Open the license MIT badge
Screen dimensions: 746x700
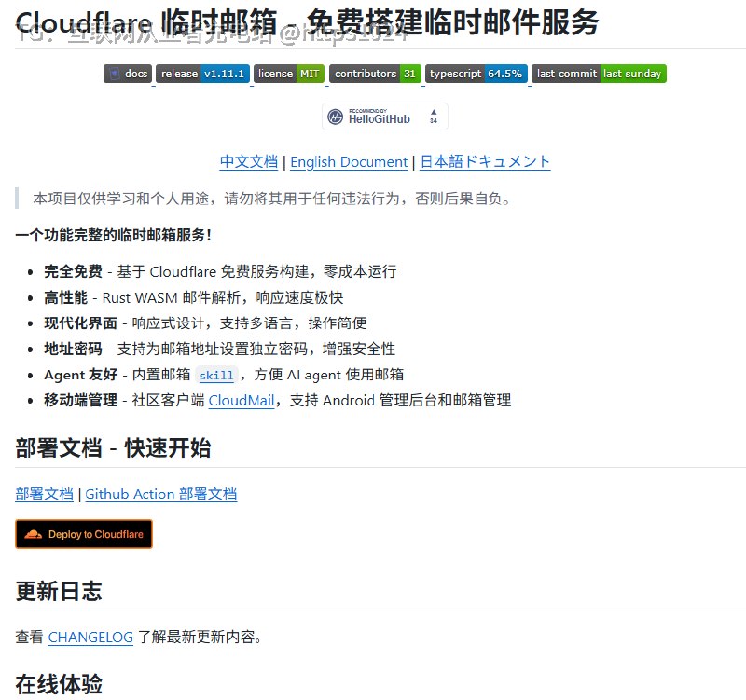pos(289,74)
